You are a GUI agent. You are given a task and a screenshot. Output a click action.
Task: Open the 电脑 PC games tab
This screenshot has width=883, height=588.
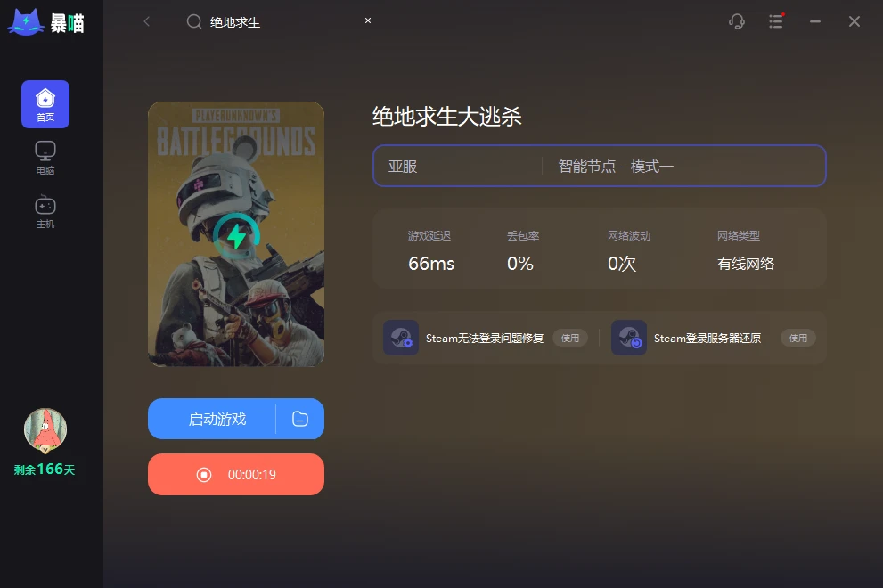click(x=45, y=158)
